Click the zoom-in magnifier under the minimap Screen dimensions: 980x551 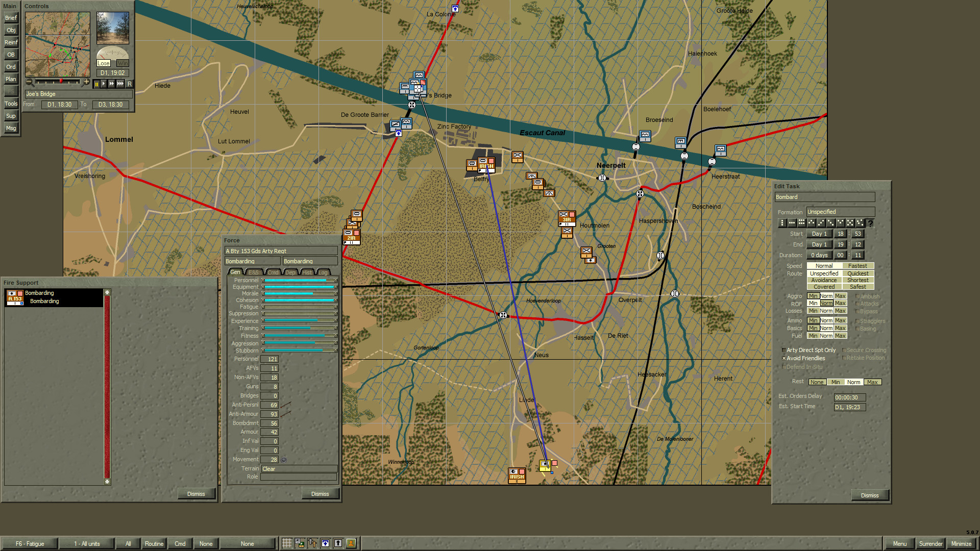click(87, 82)
